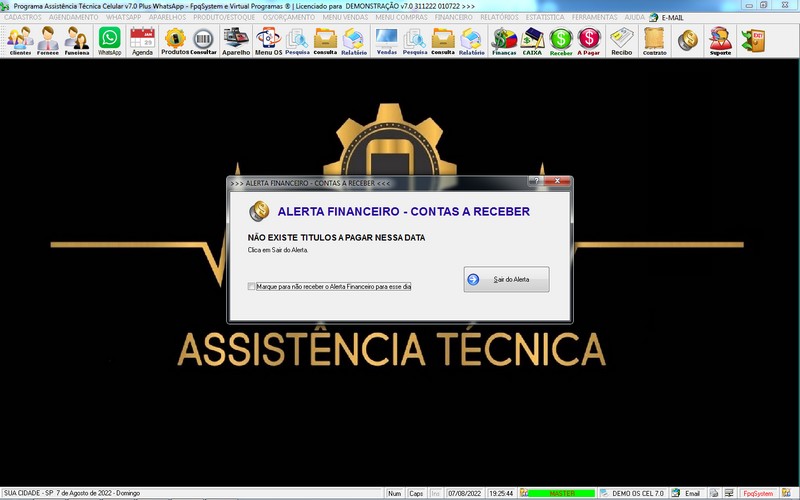Click the OS Consulta drawer icon
The image size is (800, 500).
[325, 41]
